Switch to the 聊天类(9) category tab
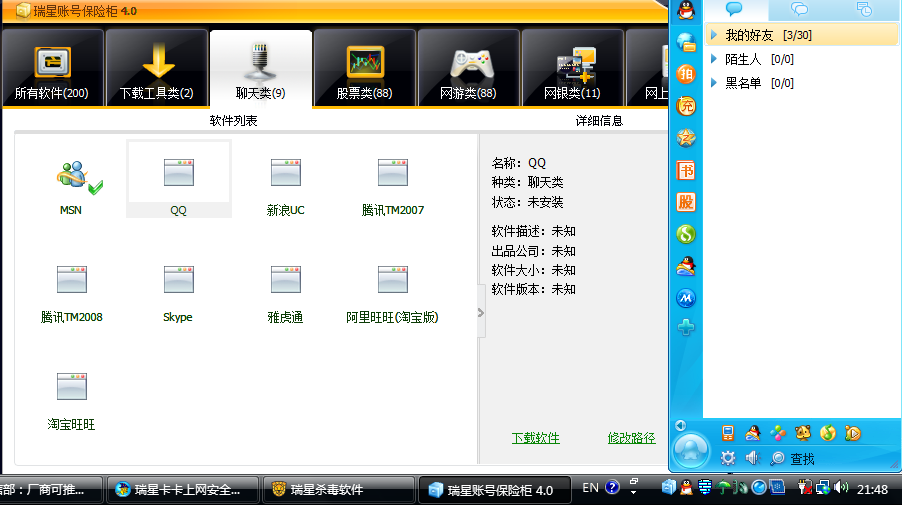The height and width of the screenshot is (505, 902). 261,68
